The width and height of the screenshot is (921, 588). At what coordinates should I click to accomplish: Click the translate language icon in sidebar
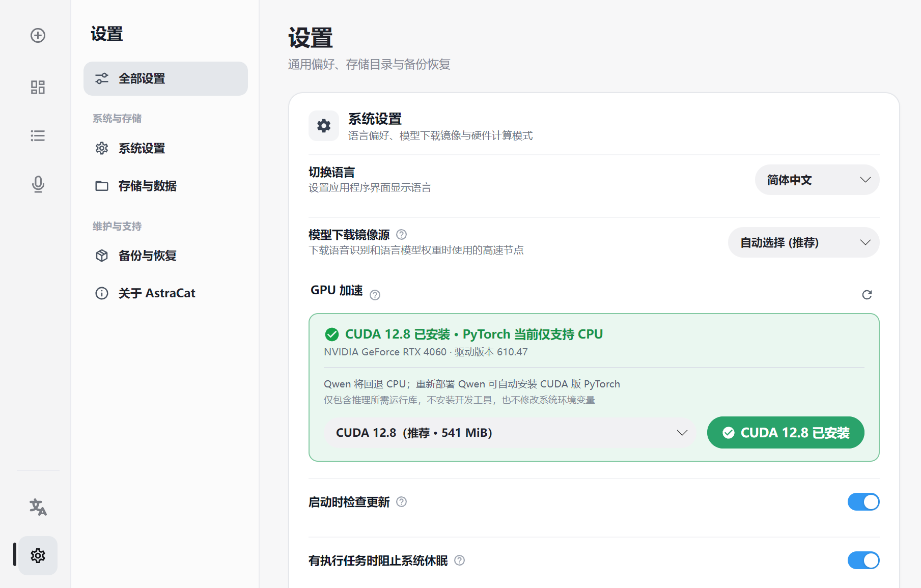click(38, 507)
